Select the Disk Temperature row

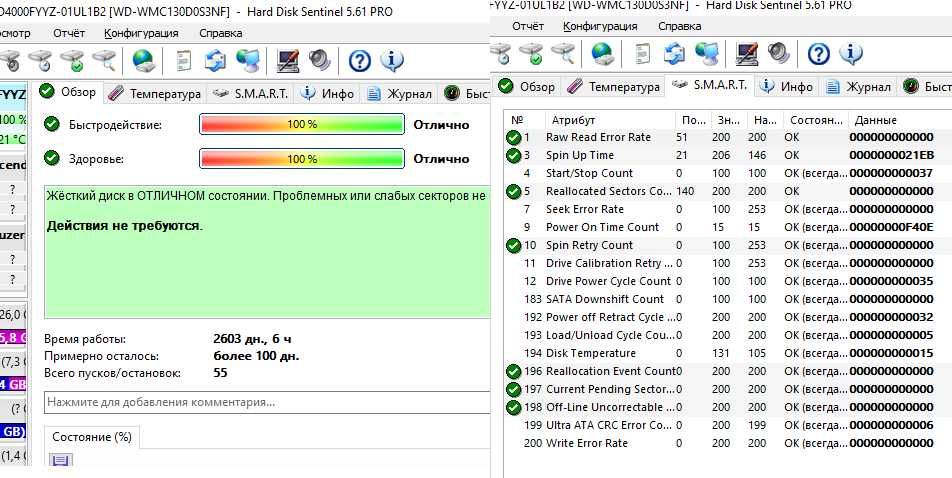(727, 353)
